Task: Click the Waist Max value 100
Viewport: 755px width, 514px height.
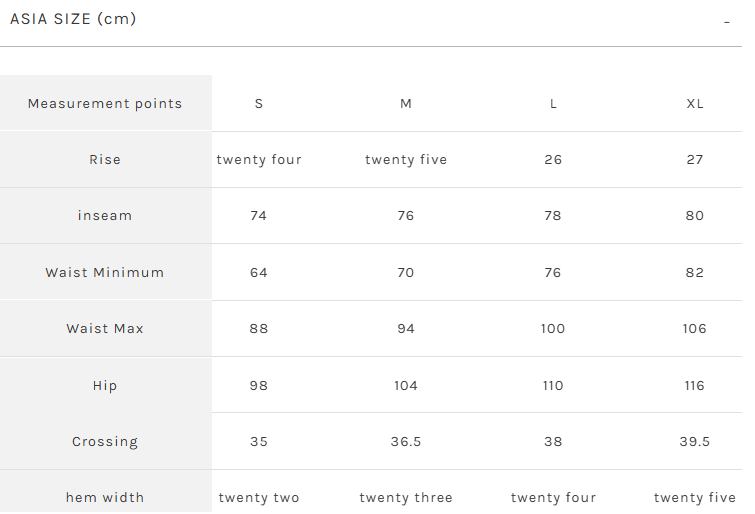Action: point(553,329)
